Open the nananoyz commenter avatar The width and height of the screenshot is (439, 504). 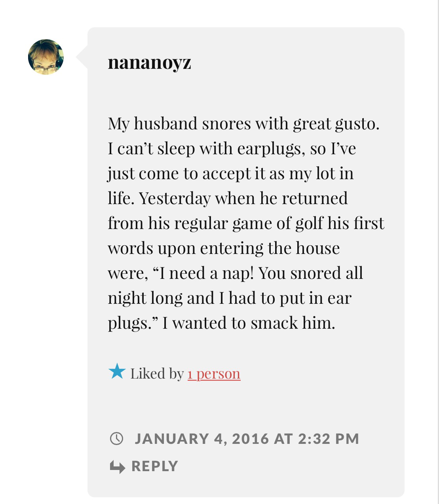(x=46, y=57)
